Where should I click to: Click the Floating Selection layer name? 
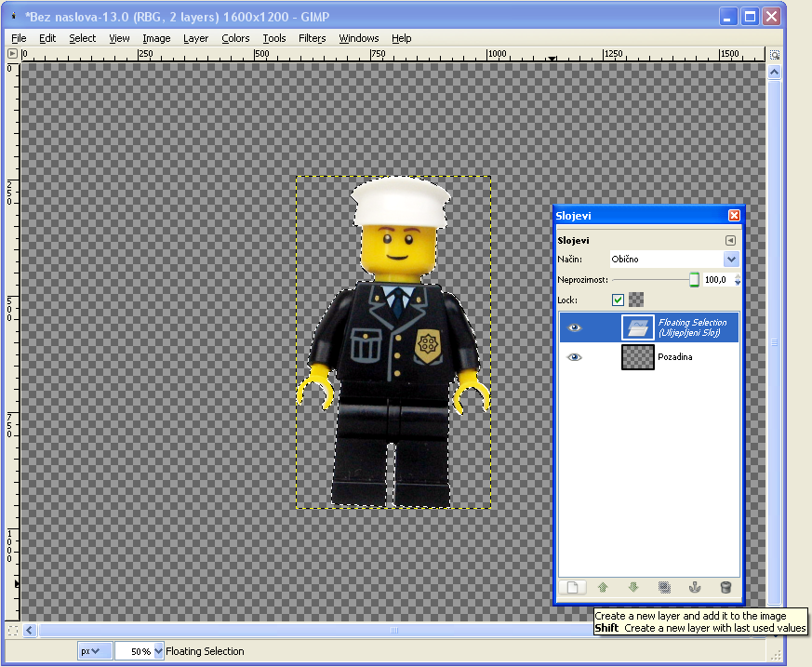tap(692, 327)
